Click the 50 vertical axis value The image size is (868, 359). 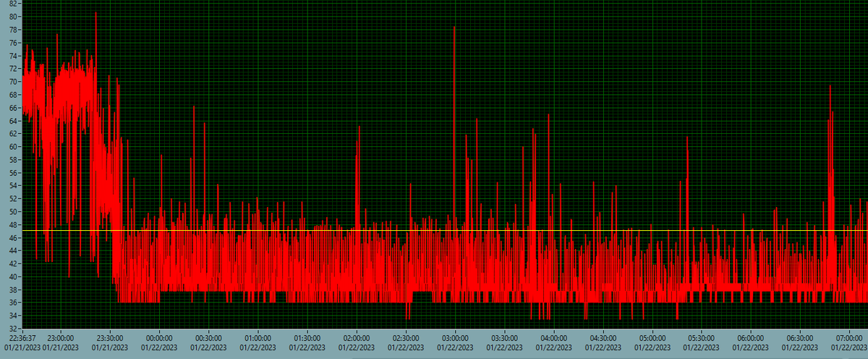click(14, 211)
